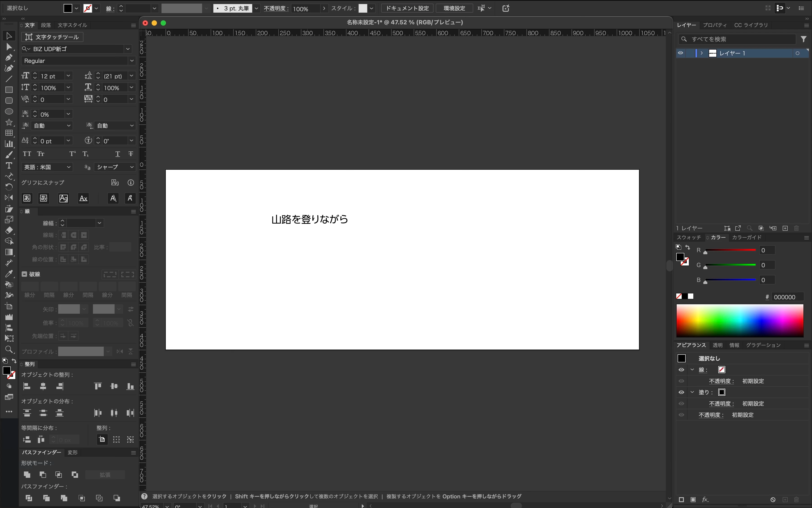Select the Star tool
The width and height of the screenshot is (812, 508).
pos(9,122)
